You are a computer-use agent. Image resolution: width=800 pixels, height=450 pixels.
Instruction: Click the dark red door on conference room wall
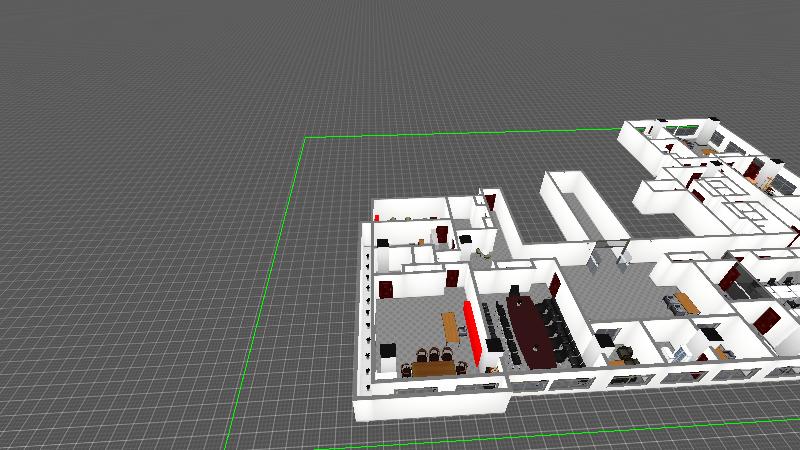553,282
